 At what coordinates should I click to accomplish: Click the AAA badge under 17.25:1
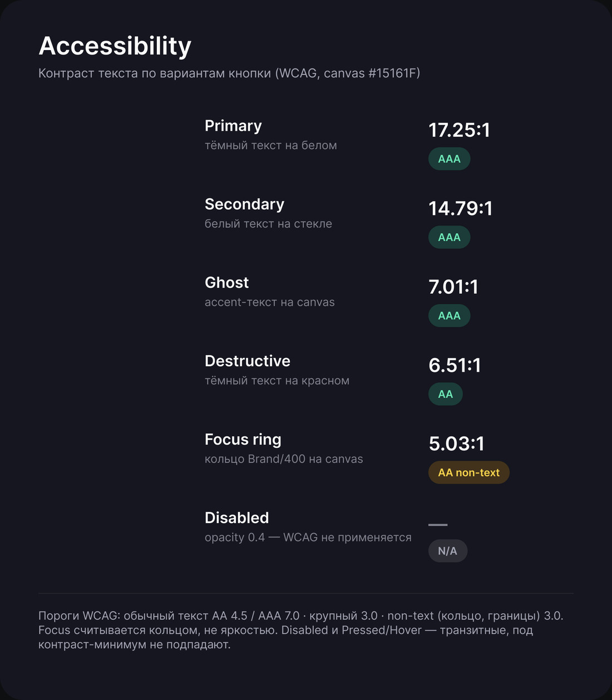pos(449,159)
